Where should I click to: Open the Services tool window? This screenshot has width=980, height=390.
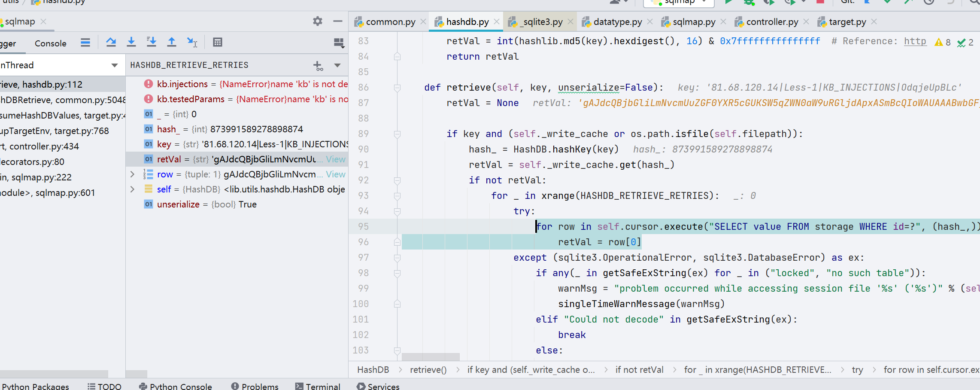point(378,386)
